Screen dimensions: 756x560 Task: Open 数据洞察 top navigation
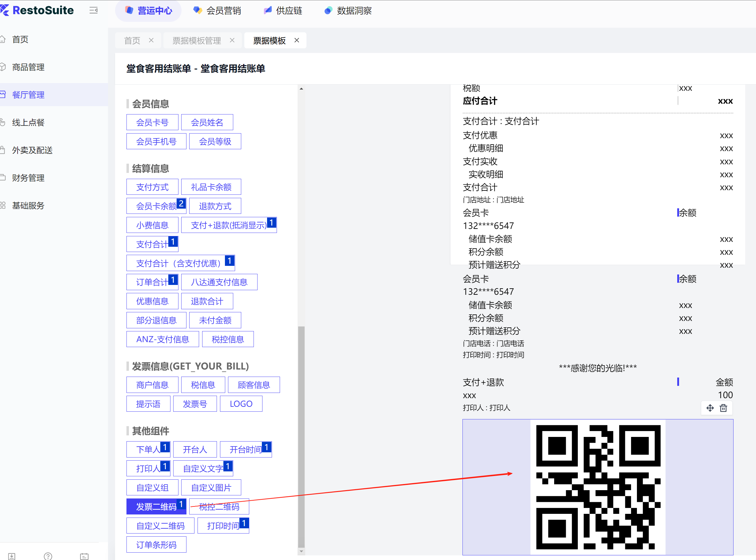pos(348,10)
